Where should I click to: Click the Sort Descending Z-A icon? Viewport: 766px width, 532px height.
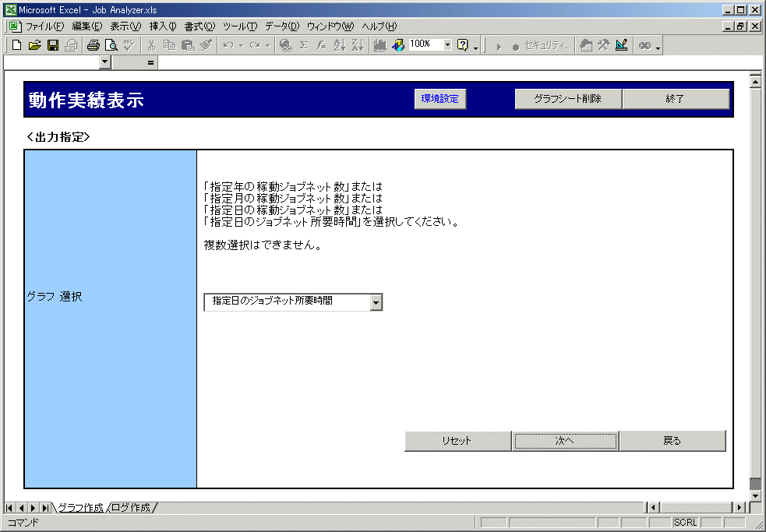(358, 45)
